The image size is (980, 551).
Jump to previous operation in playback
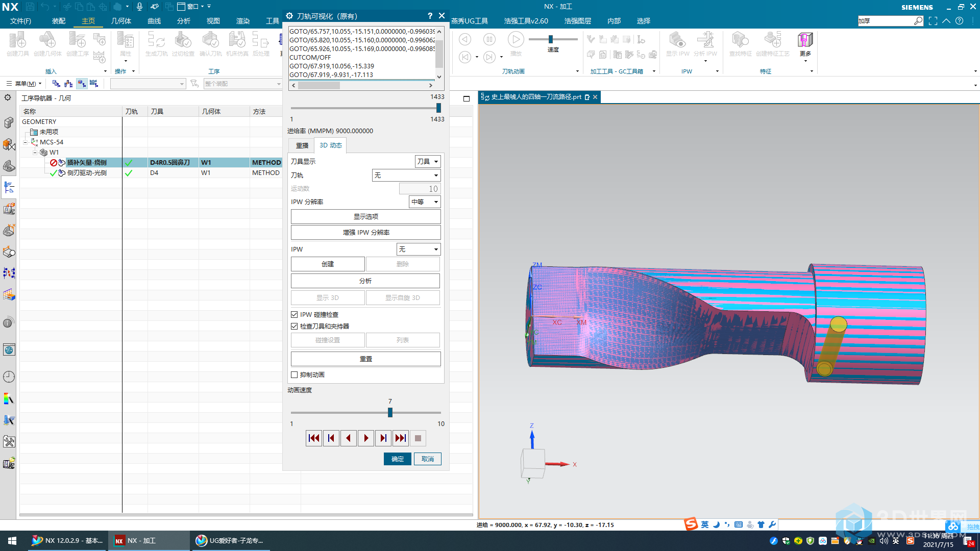[331, 438]
